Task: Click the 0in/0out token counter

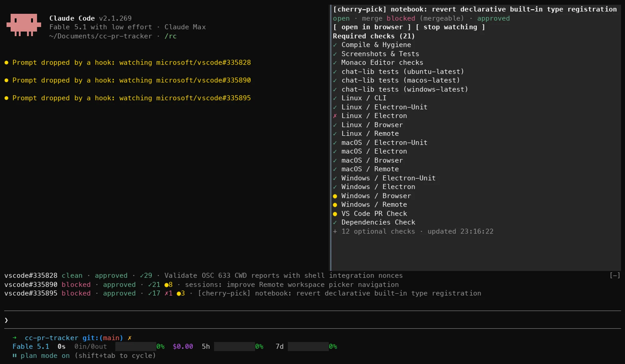Action: click(x=90, y=347)
